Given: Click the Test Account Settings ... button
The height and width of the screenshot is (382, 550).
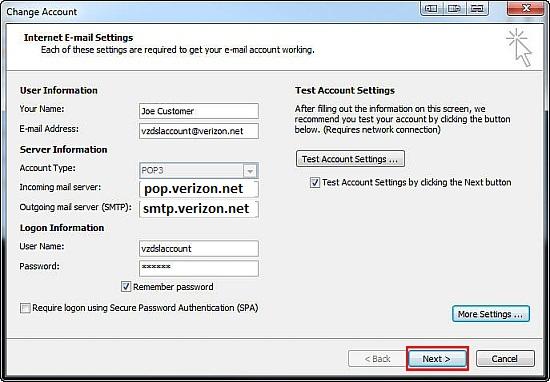Looking at the screenshot, I should pos(350,159).
